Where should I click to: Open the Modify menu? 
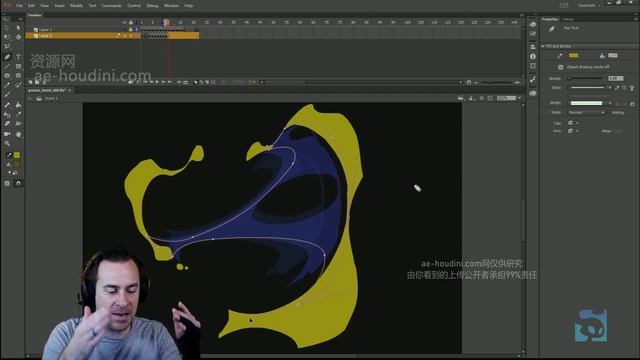click(x=76, y=6)
